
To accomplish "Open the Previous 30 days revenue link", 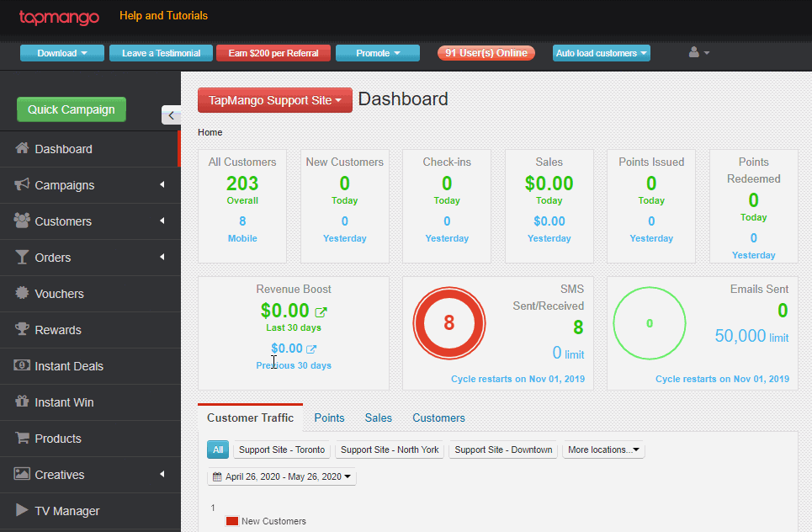I will (289, 348).
